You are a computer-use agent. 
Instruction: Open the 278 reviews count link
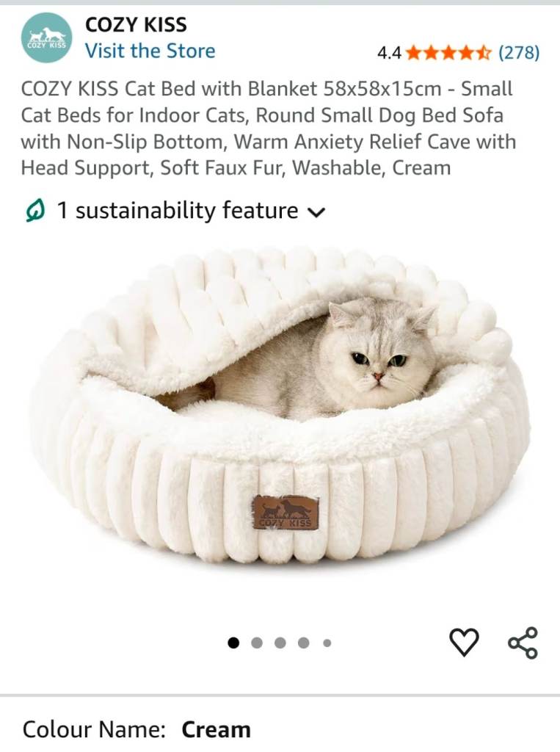coord(519,52)
